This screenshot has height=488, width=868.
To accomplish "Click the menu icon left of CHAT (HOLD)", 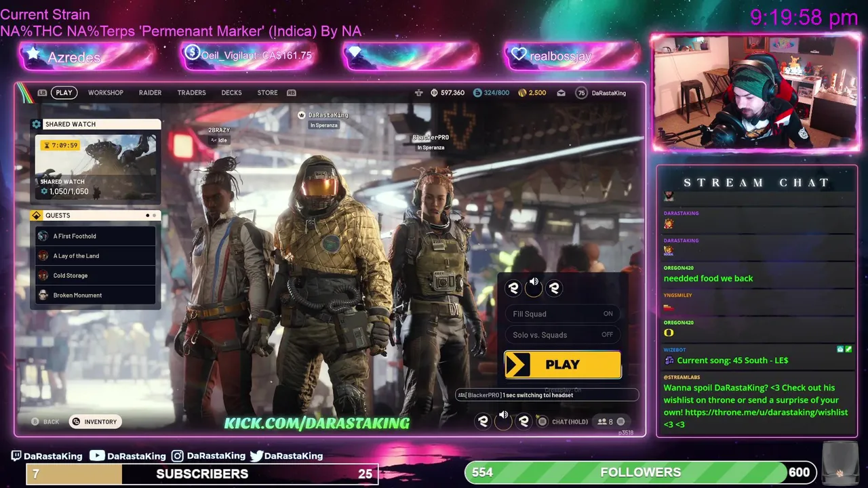I will [542, 422].
